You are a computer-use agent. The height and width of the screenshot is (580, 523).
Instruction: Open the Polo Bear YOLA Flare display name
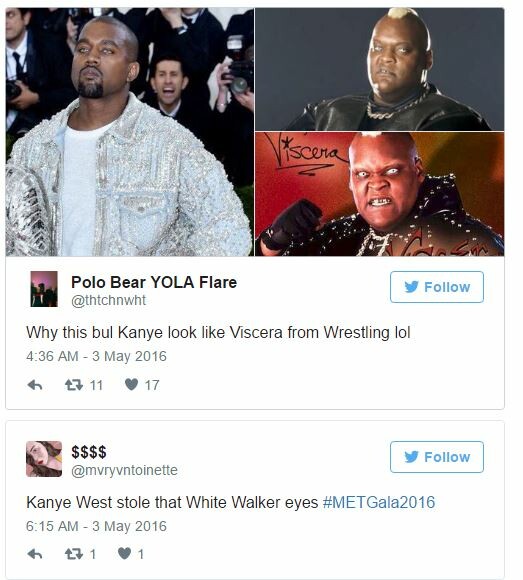point(154,282)
